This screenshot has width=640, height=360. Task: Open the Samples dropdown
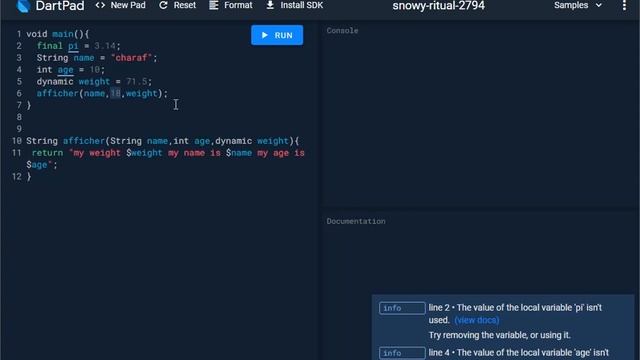click(x=578, y=5)
